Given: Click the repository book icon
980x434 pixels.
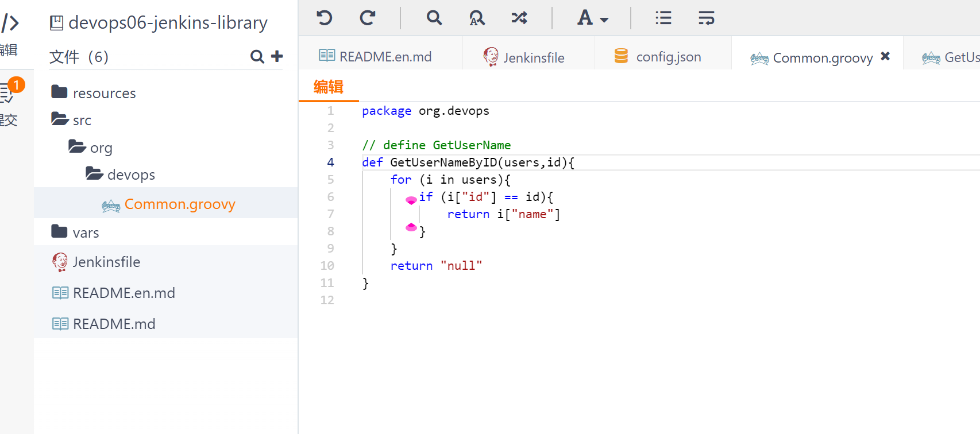Looking at the screenshot, I should tap(56, 23).
